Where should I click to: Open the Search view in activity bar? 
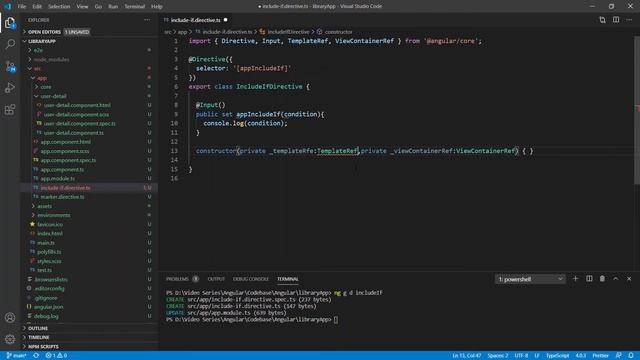click(x=10, y=44)
